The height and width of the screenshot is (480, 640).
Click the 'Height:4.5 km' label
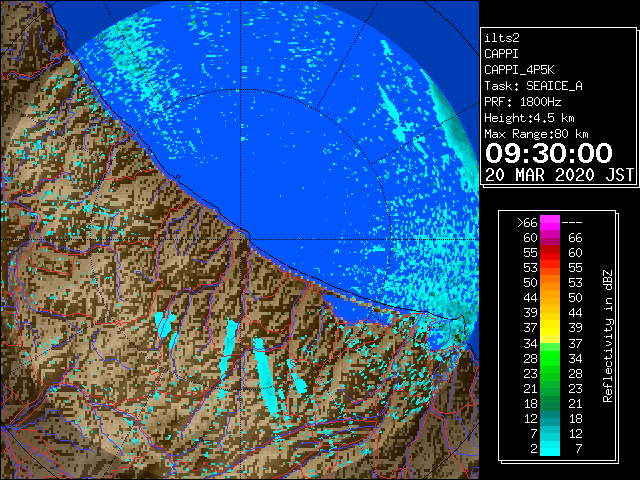pos(529,118)
